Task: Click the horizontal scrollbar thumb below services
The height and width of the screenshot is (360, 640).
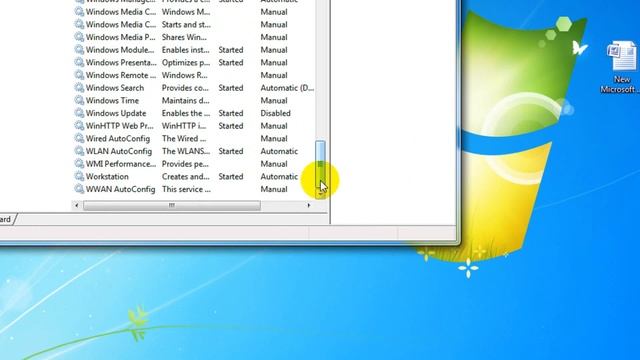Action: 172,205
